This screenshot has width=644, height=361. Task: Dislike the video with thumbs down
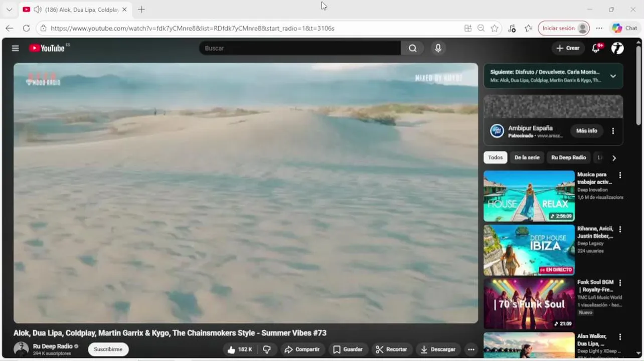(267, 349)
